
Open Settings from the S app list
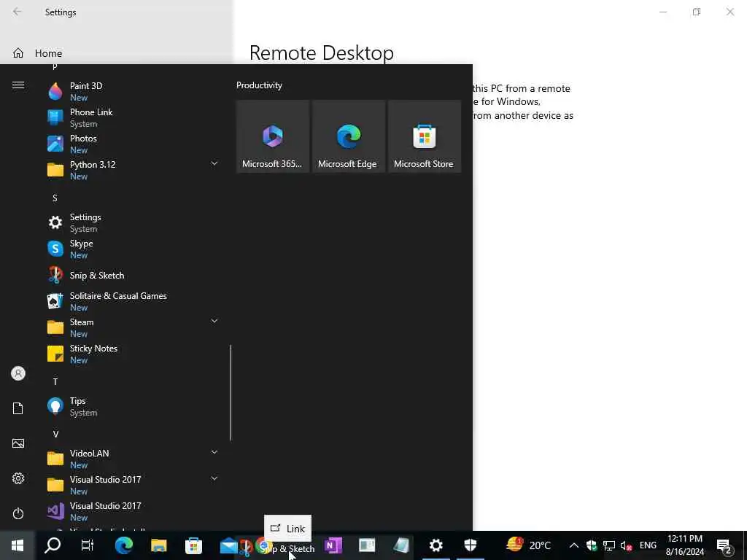132,222
